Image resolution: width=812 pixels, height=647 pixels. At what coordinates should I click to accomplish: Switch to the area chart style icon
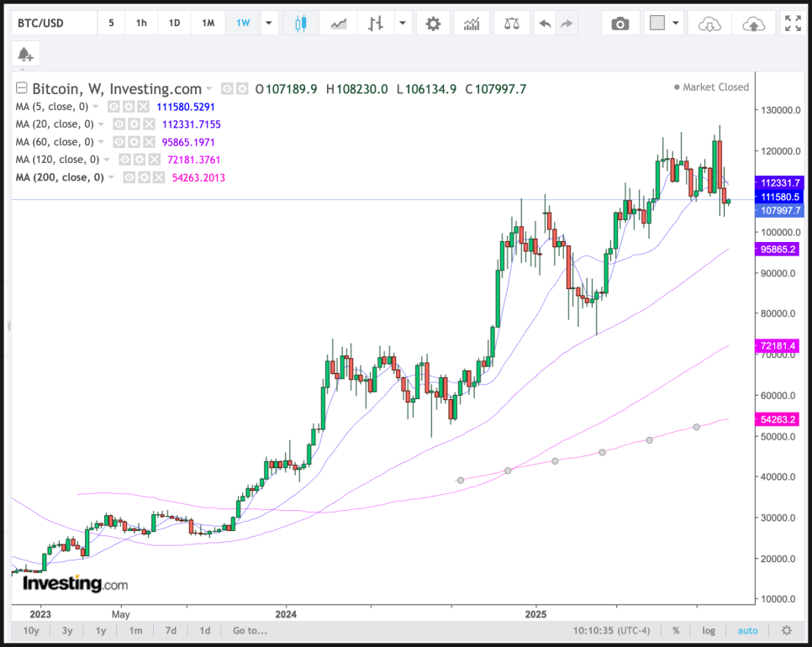coord(339,24)
